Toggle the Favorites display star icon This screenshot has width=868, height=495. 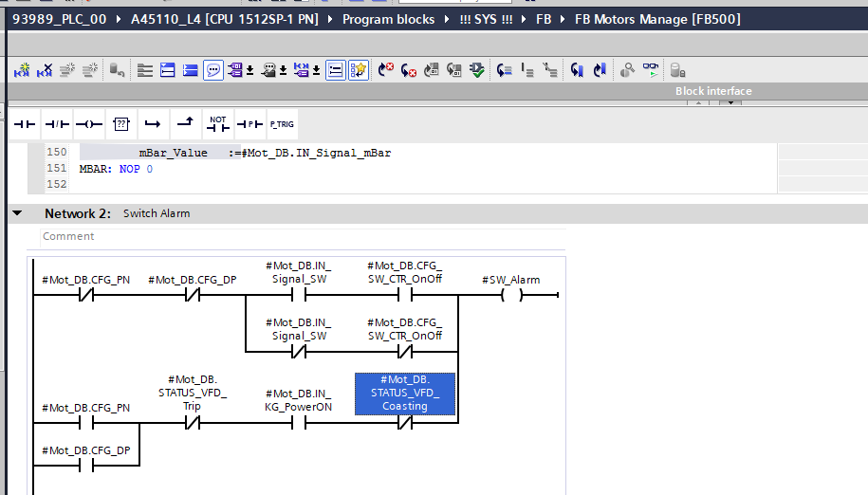(359, 70)
